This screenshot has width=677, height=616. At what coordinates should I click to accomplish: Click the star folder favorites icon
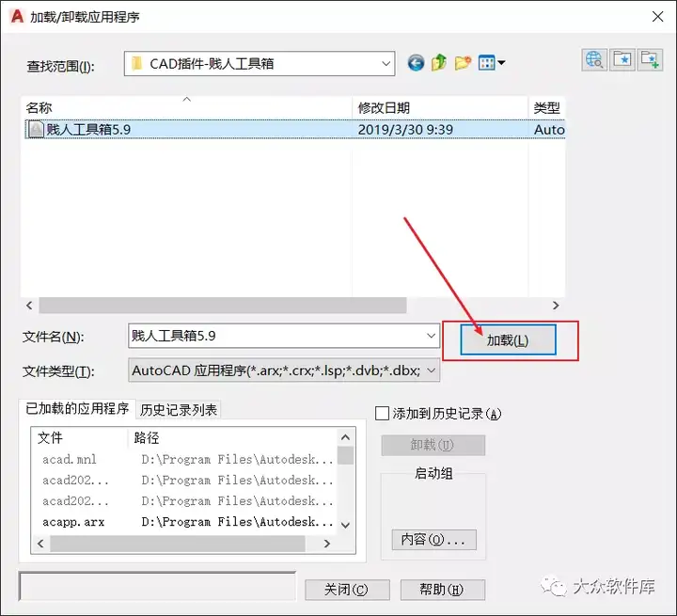[622, 59]
